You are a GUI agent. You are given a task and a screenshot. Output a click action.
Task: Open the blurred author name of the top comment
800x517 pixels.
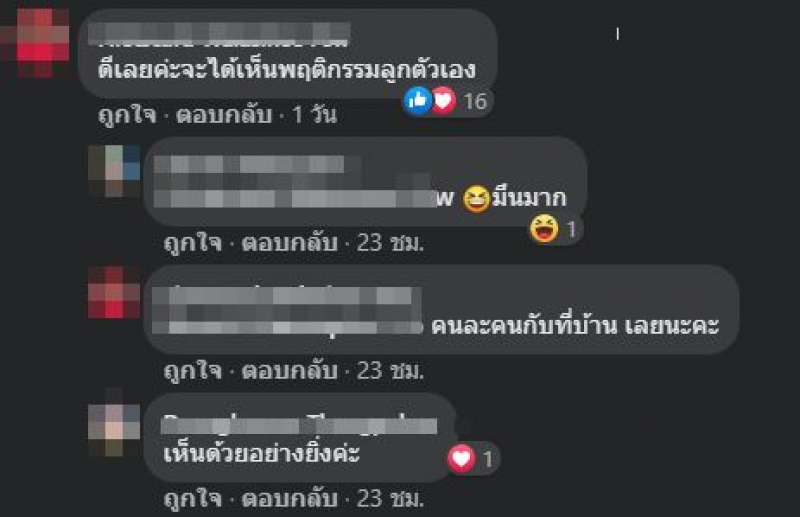pos(219,34)
